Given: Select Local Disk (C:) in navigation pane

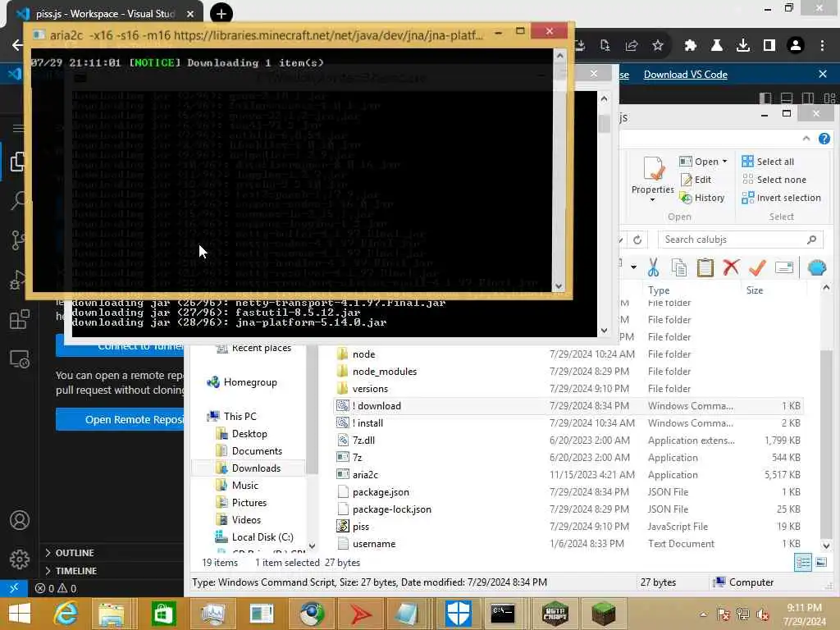Looking at the screenshot, I should (262, 537).
